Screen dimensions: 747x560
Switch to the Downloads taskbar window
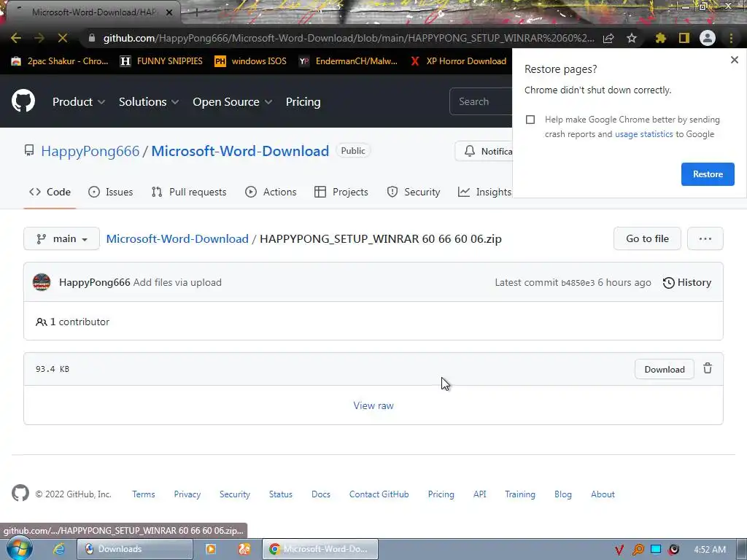tap(135, 549)
